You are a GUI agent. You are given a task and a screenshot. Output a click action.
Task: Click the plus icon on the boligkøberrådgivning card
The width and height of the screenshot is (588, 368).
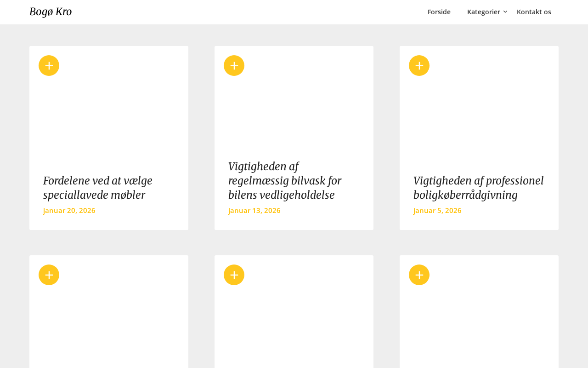tap(419, 65)
